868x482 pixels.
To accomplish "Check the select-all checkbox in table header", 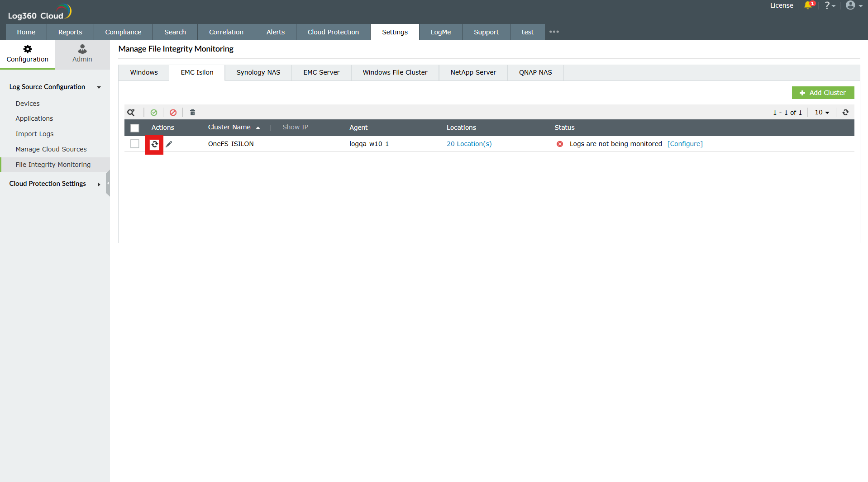I will [134, 128].
